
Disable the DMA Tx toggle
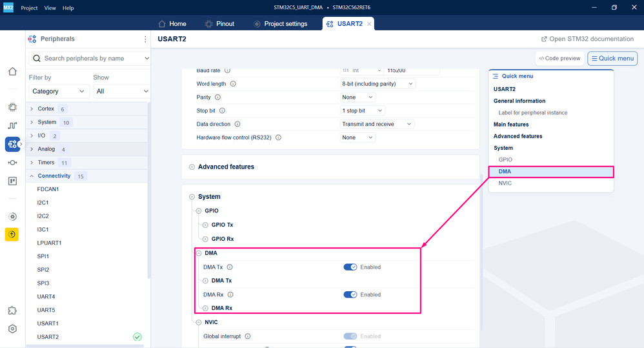click(350, 267)
